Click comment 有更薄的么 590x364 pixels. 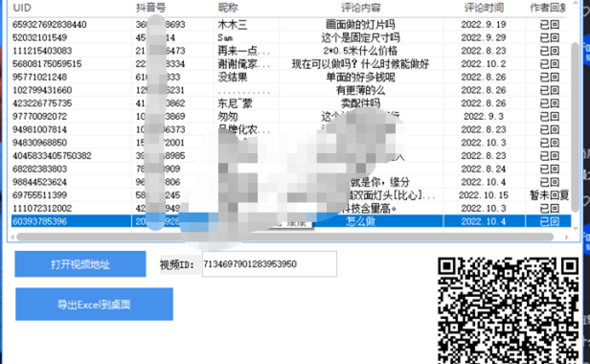pos(360,90)
